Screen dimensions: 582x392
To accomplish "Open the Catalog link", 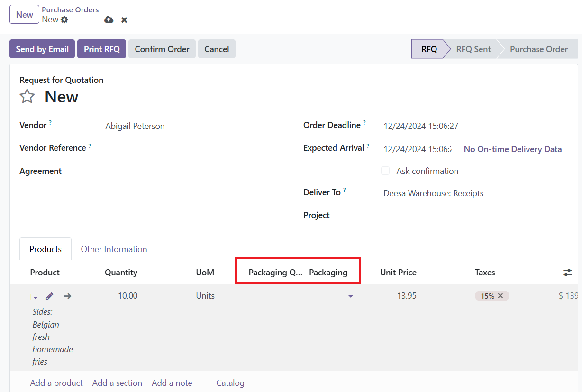I will 230,383.
